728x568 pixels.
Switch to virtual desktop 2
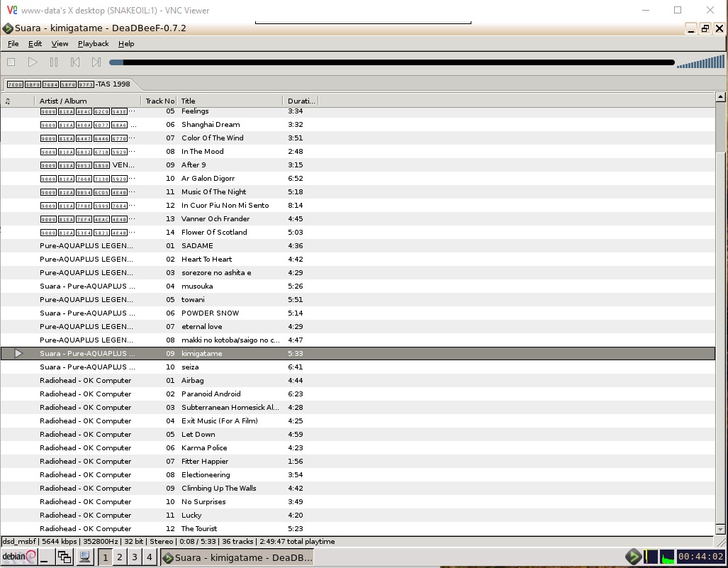(120, 557)
